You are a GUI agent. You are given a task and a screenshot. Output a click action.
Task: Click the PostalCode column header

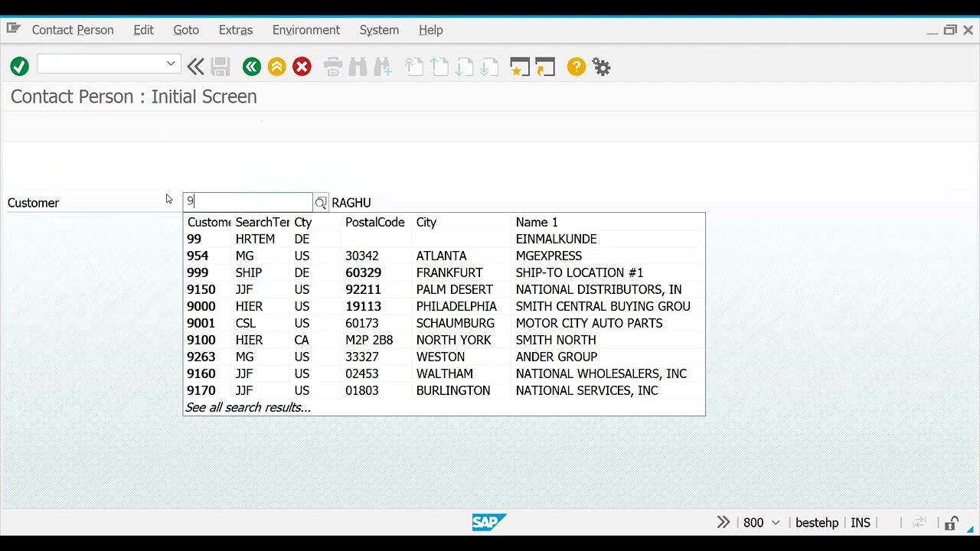point(375,222)
